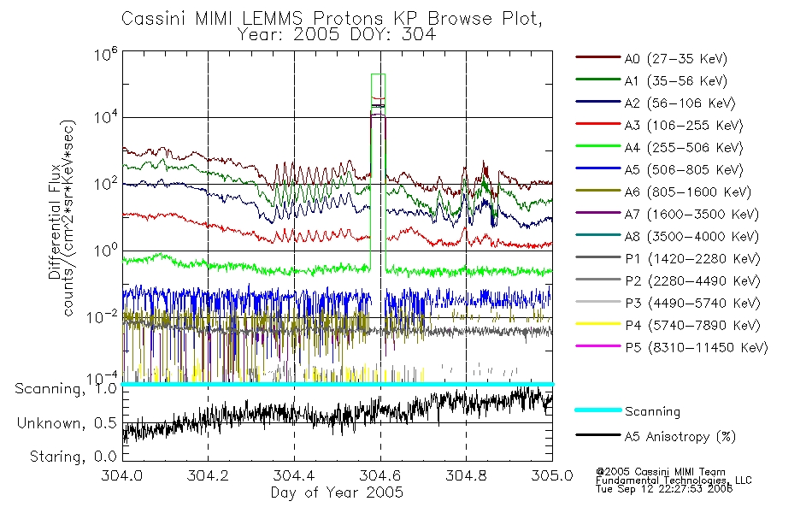Click the Year: 2005 DOY: 304 subtitle

pyautogui.click(x=337, y=35)
